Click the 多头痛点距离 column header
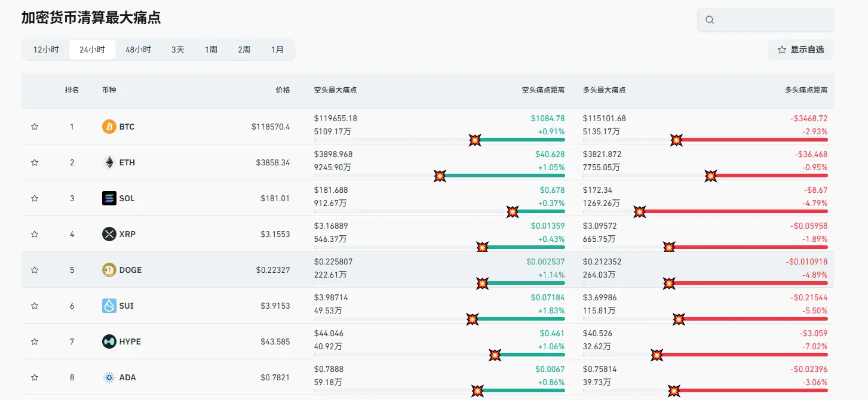The height and width of the screenshot is (400, 868). (x=806, y=90)
